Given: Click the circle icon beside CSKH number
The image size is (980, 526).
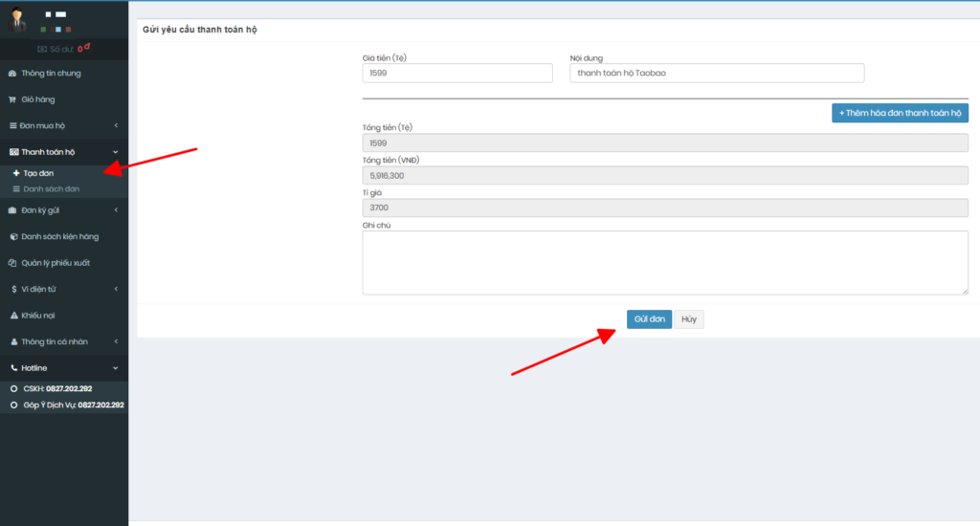Looking at the screenshot, I should (x=13, y=388).
